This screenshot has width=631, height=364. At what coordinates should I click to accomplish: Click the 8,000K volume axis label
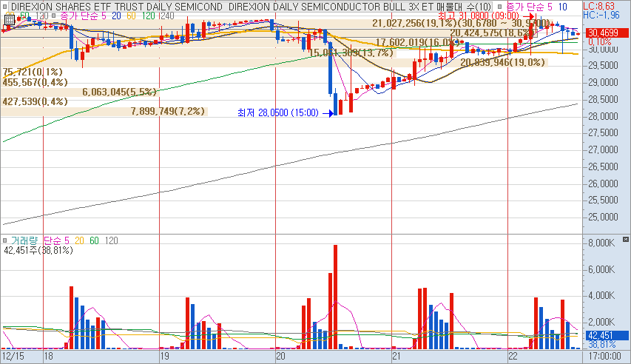[601, 243]
